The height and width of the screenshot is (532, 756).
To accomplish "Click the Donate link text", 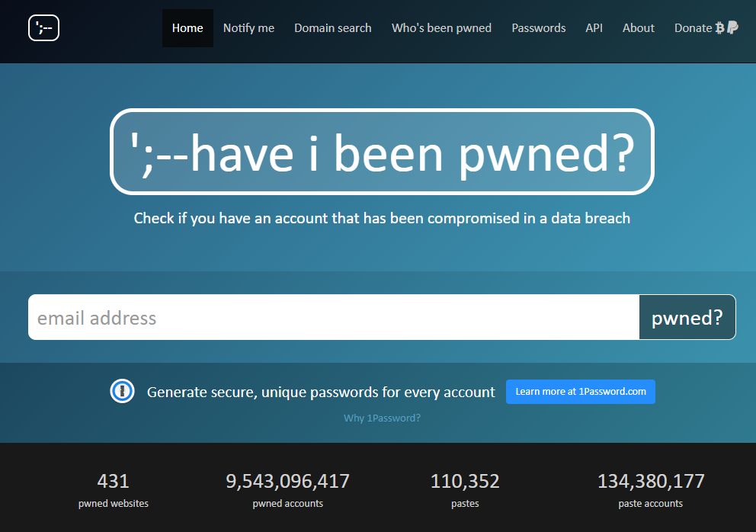I will (x=693, y=28).
